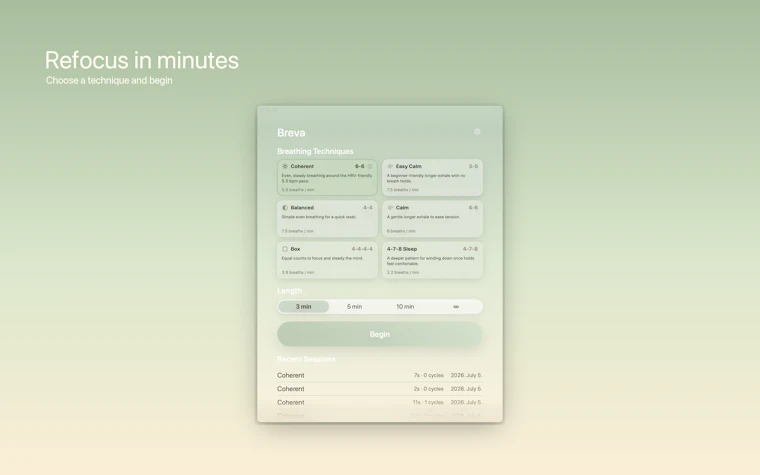Image resolution: width=760 pixels, height=475 pixels.
Task: Click "7.5 breaths / min" on Easy Calm card
Action: point(403,190)
